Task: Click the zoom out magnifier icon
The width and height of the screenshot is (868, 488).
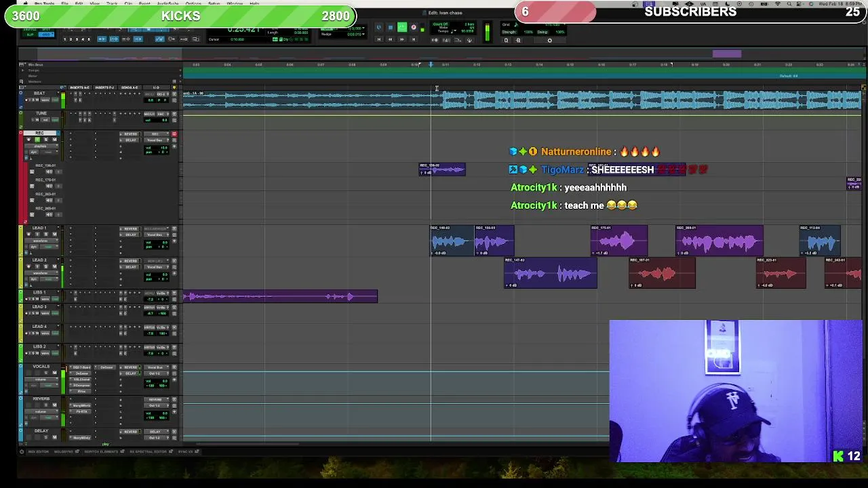Action: (506, 40)
